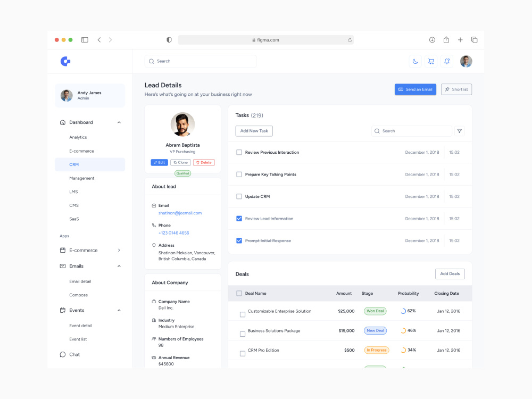Click the Dashboard home icon
The image size is (532, 399).
tap(62, 122)
